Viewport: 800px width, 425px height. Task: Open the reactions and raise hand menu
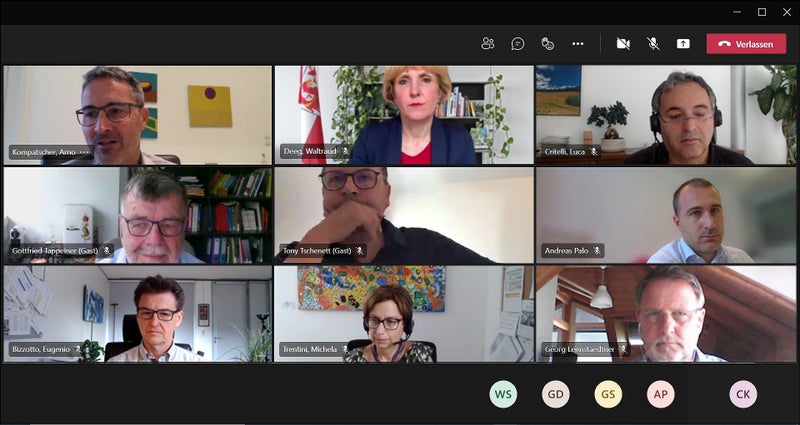coord(547,44)
